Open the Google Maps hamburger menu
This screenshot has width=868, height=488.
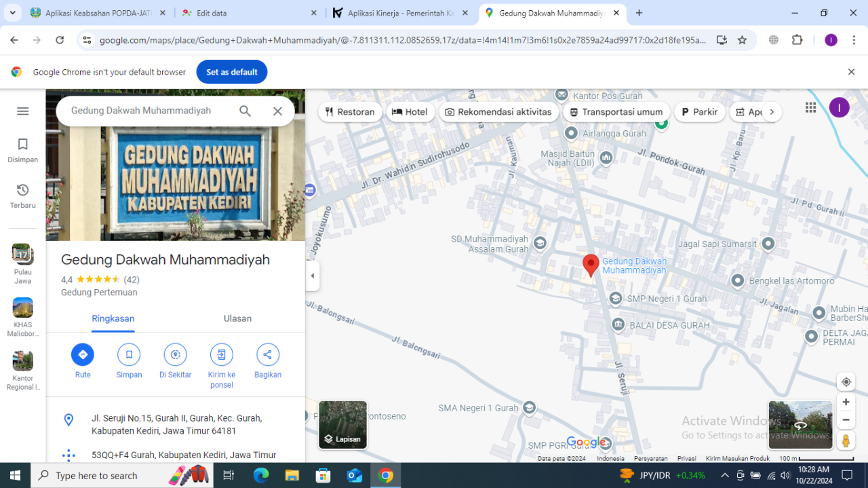[23, 111]
